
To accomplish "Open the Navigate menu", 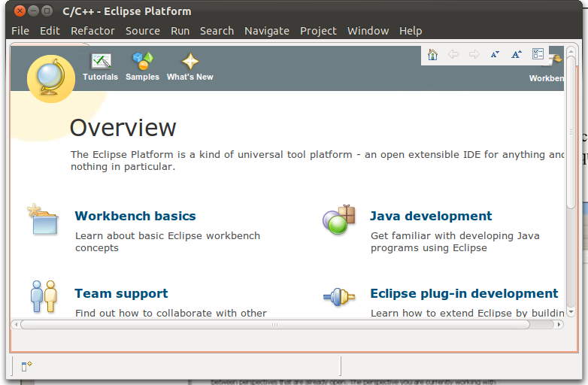I will click(x=266, y=31).
